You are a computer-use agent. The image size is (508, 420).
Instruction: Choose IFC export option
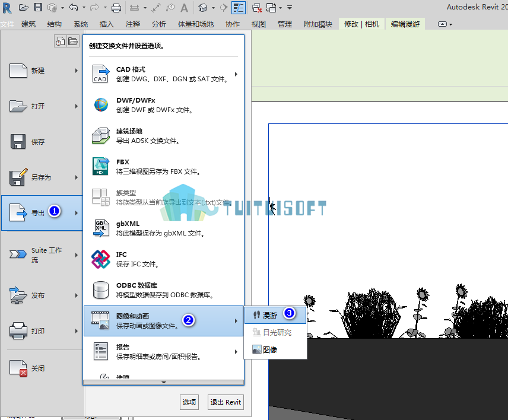(163, 259)
